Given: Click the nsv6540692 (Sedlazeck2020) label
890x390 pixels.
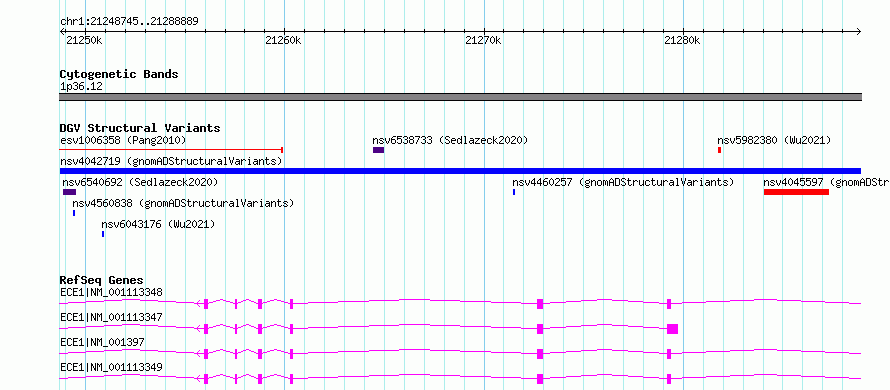Looking at the screenshot, I should click(140, 182).
